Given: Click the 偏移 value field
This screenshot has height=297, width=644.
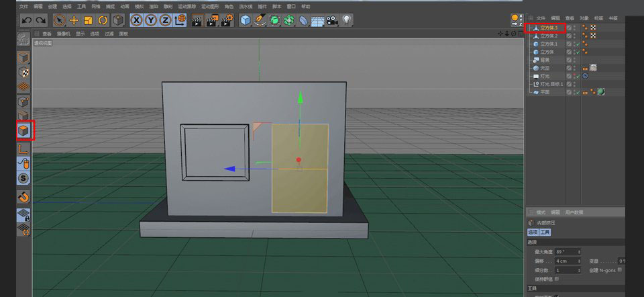Looking at the screenshot, I should pos(562,261).
